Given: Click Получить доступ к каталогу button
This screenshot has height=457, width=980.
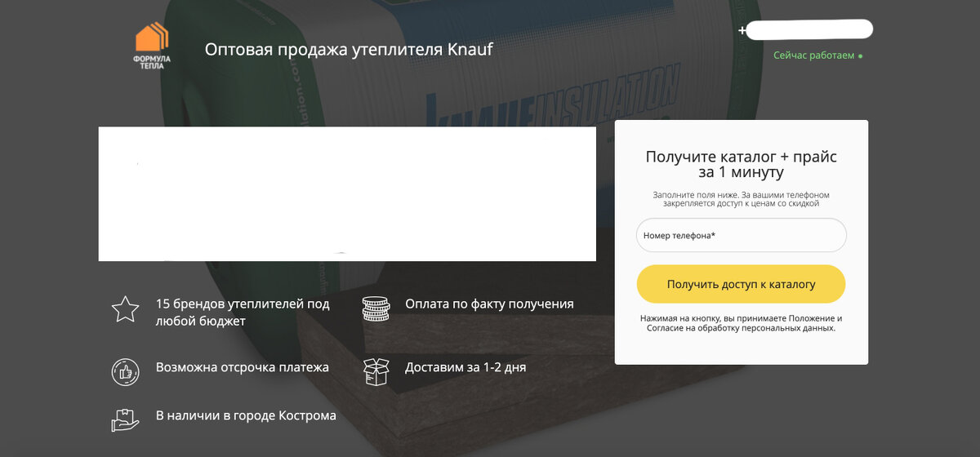Looking at the screenshot, I should click(x=742, y=284).
